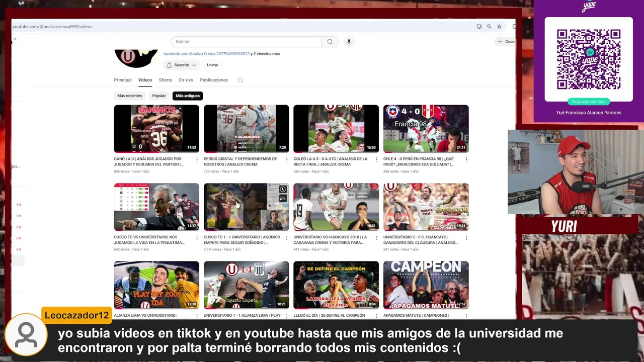644x362 pixels.
Task: Open three-dot menu for 'GOLEÓ LA U 3-0' video
Action: (376, 159)
